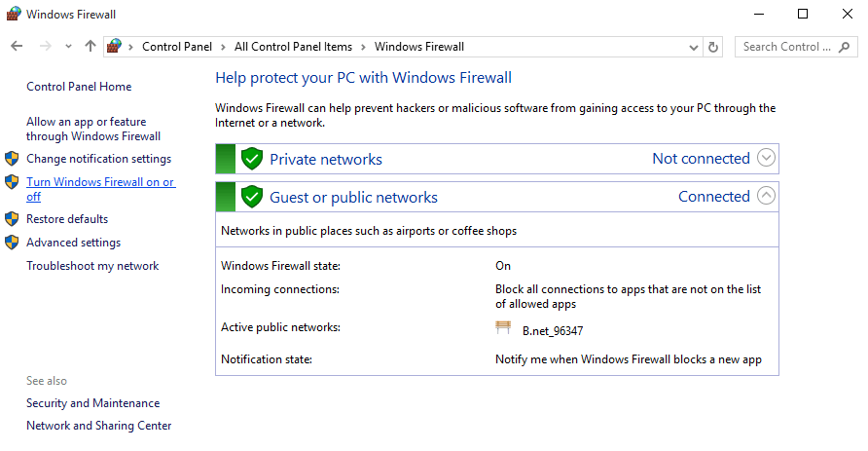Select All Control Panel Items breadcrumb
Image resolution: width=868 pixels, height=451 pixels.
coord(293,47)
